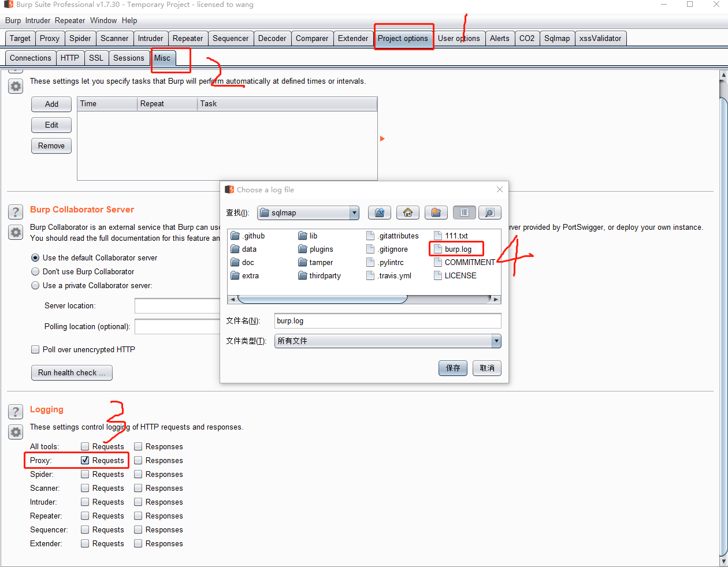Switch to the User options tab
Viewport: 728px width, 567px height.
[459, 38]
